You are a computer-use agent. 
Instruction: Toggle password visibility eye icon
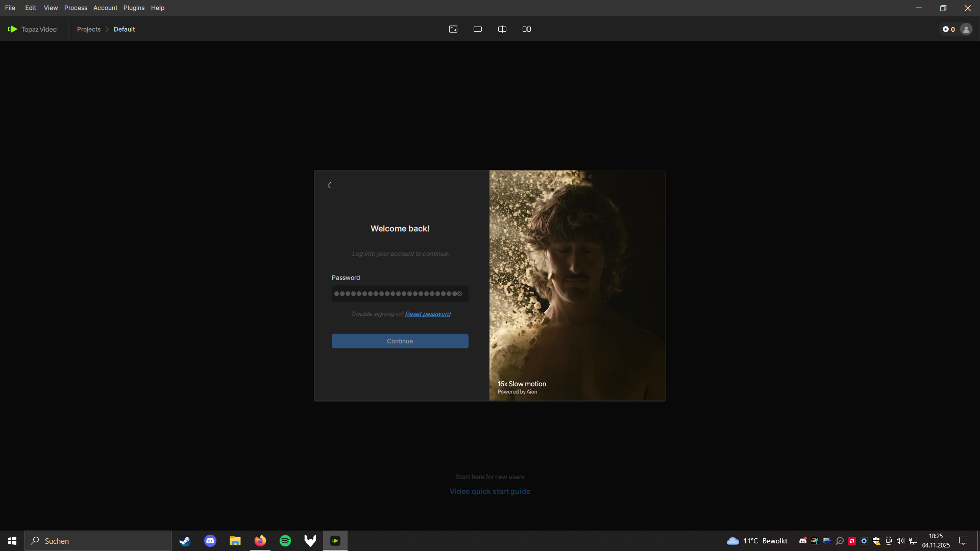coord(459,293)
